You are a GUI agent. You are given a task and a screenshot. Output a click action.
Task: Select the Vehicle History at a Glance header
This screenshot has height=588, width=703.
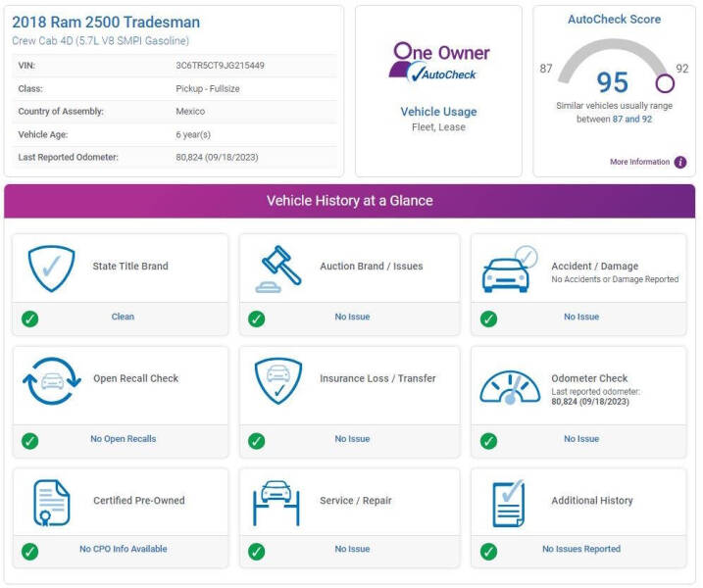point(350,201)
